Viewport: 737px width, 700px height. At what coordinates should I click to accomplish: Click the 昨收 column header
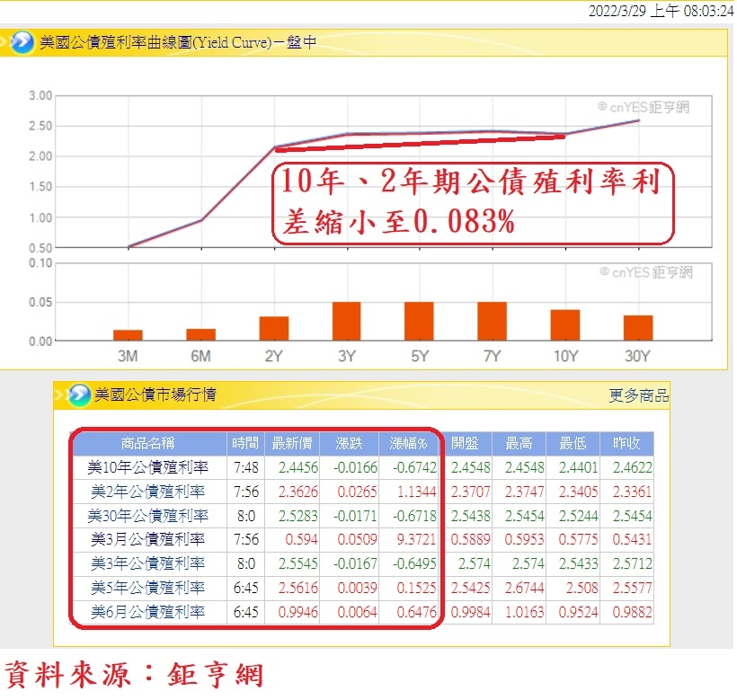tap(627, 444)
